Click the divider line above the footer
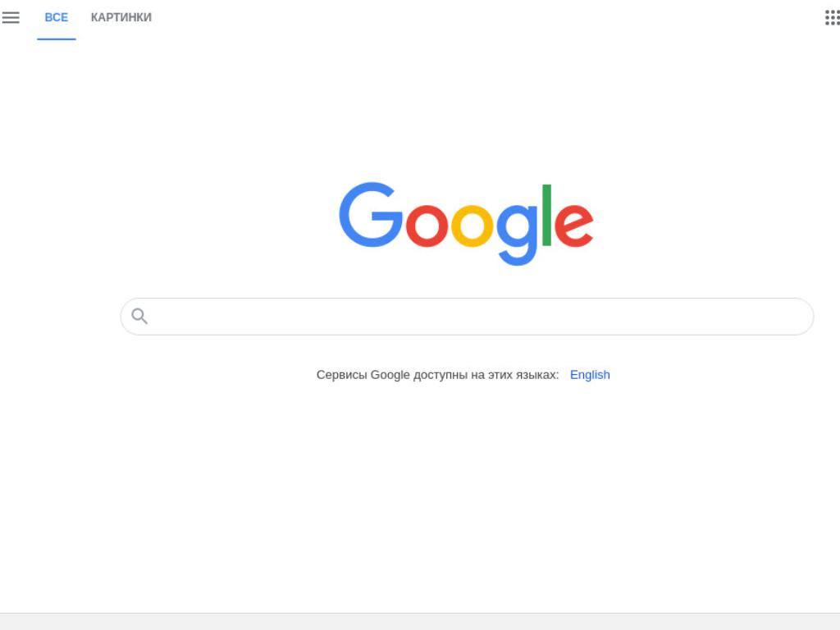840x630 pixels. point(420,614)
